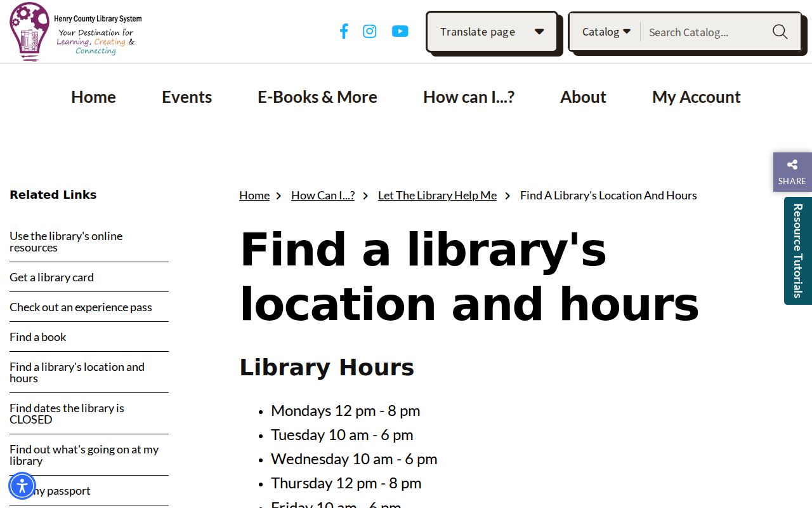This screenshot has height=508, width=812.
Task: Open the My Account menu
Action: [697, 97]
